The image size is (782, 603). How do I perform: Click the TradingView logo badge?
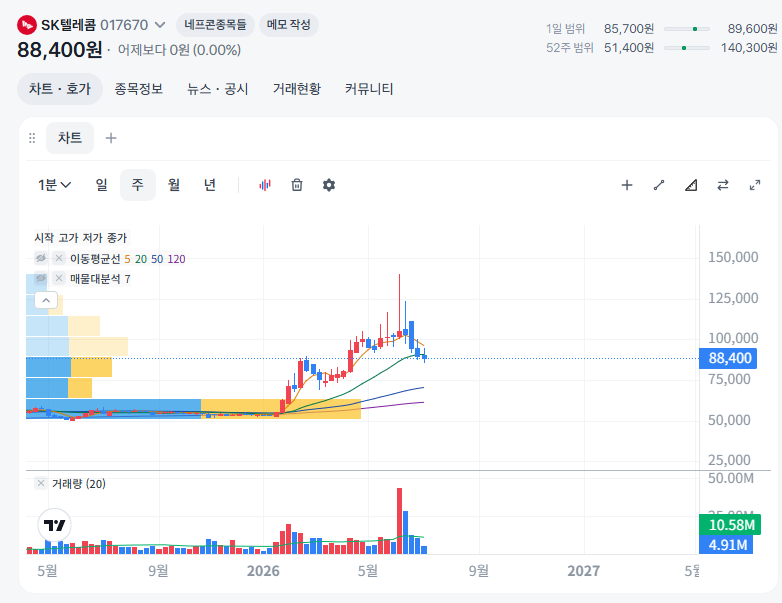point(54,525)
